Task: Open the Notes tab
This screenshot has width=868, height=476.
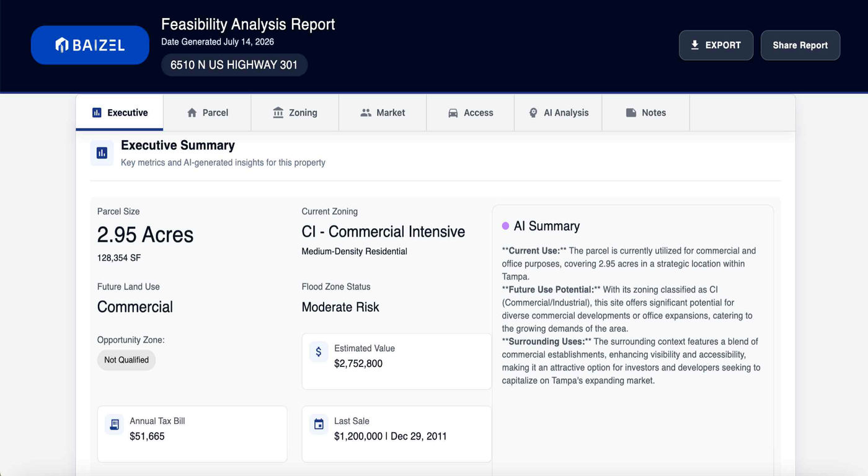Action: tap(646, 113)
